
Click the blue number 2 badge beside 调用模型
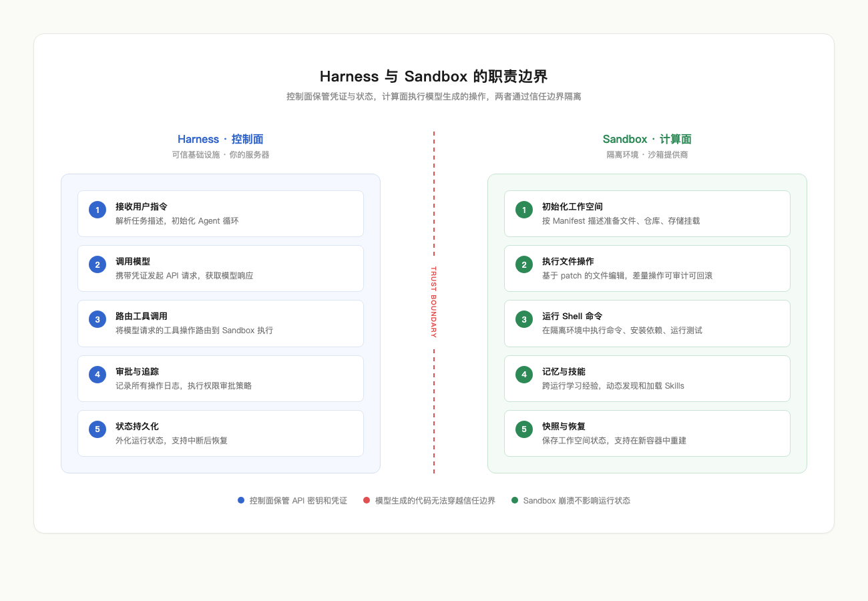(x=97, y=264)
